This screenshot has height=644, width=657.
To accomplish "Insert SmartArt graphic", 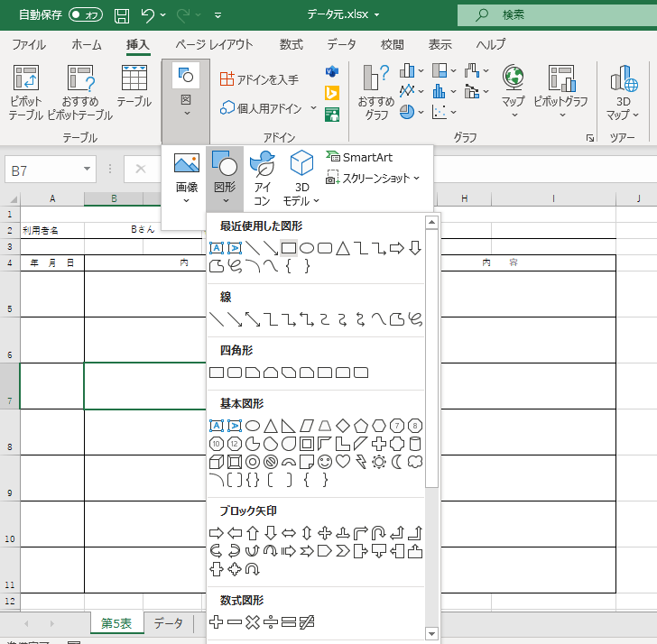I will [359, 158].
